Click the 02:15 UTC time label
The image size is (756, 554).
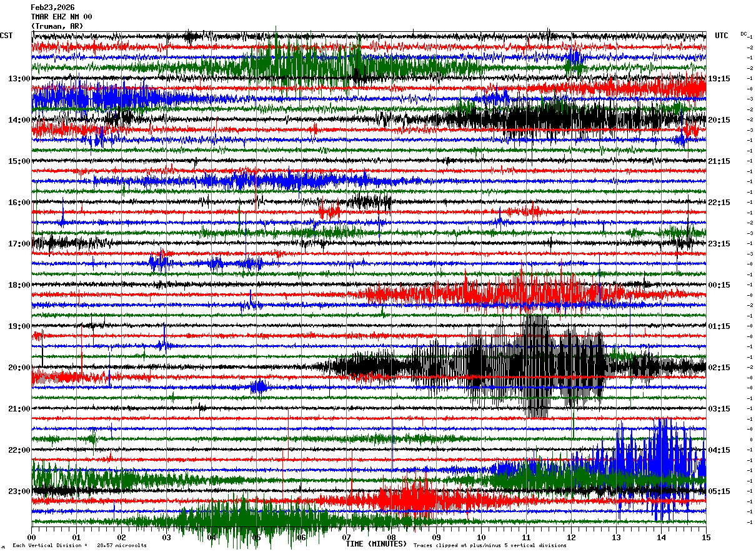pyautogui.click(x=719, y=368)
